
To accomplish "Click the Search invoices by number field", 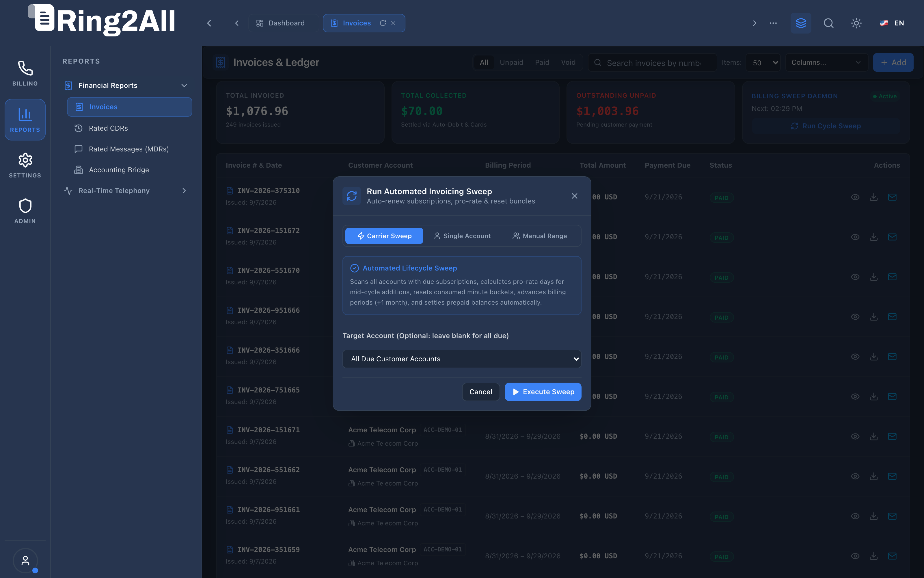I will pyautogui.click(x=652, y=63).
